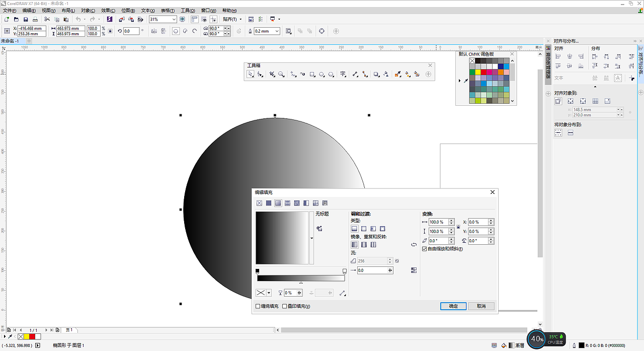
Task: Select the Rectangle tool
Action: 312,74
